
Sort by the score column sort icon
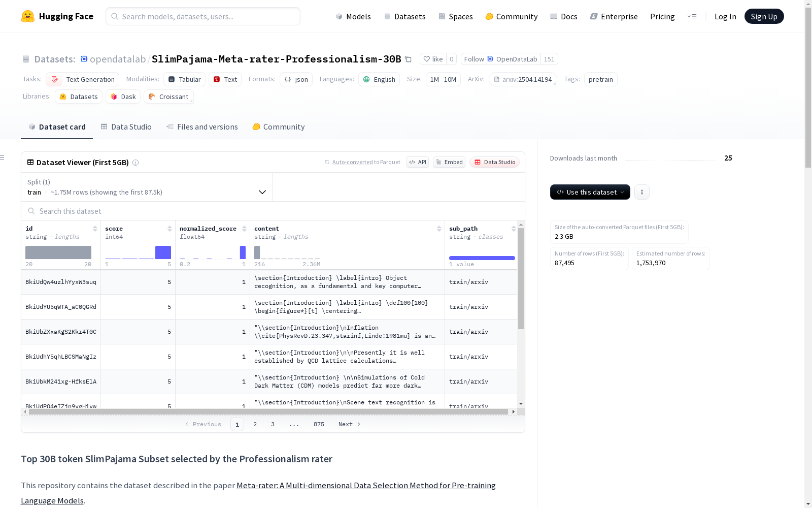[170, 229]
